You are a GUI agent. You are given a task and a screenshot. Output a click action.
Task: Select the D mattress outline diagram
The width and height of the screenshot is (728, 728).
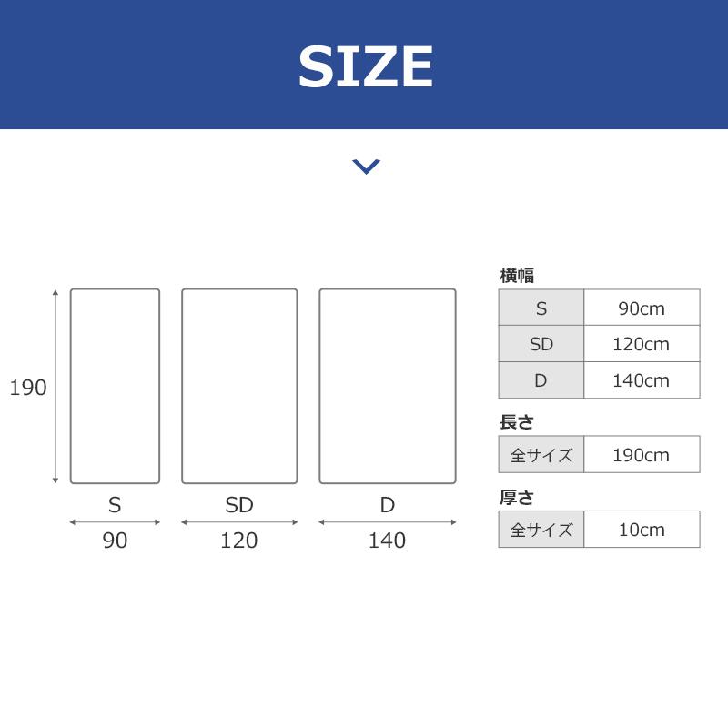click(387, 386)
